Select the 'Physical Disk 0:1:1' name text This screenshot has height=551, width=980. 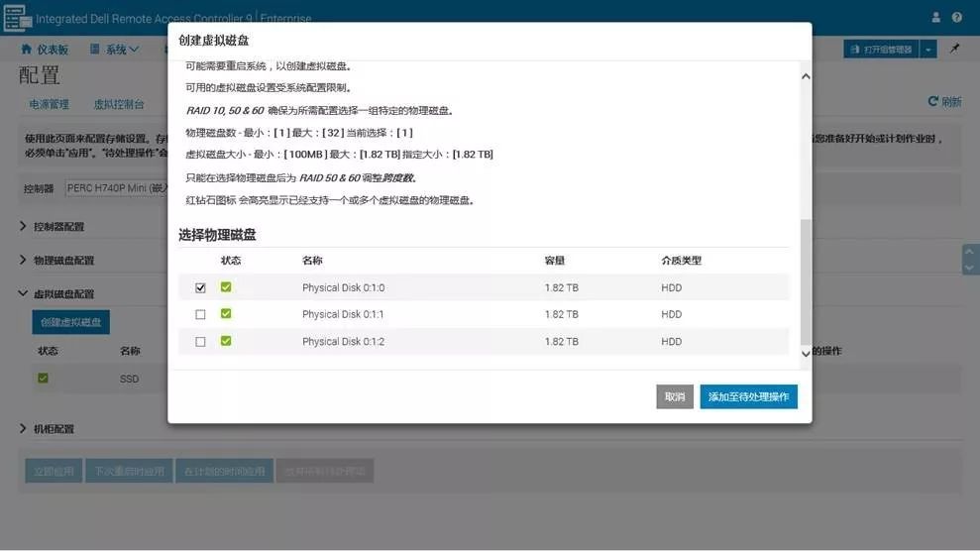click(343, 314)
